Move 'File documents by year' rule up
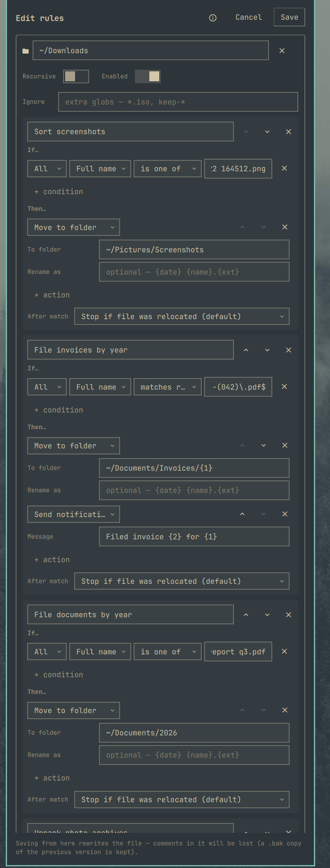 pyautogui.click(x=246, y=614)
